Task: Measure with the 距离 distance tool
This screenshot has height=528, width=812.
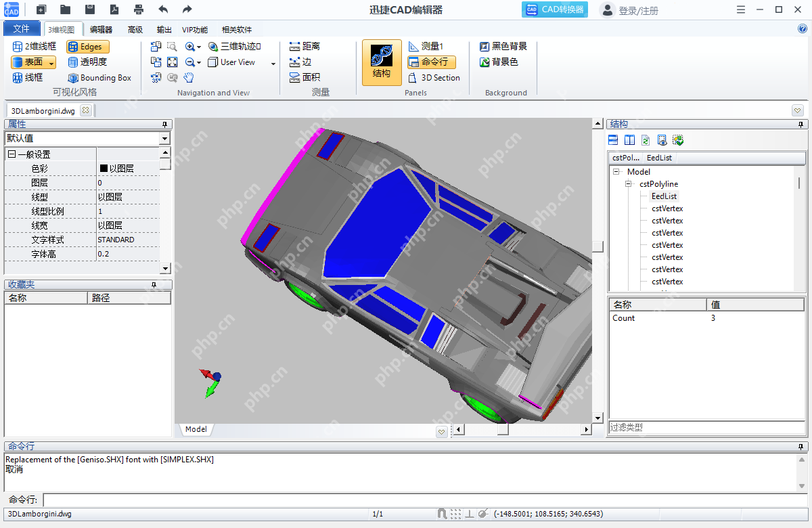Action: tap(305, 47)
